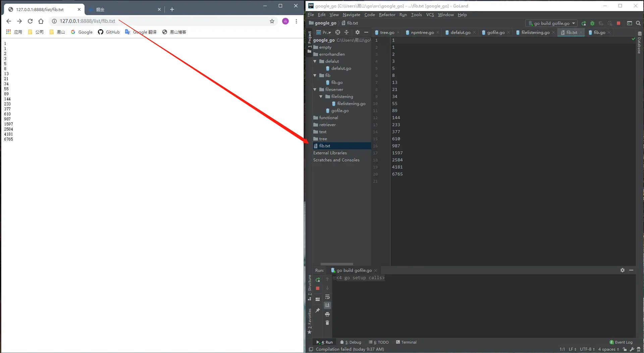Collapse the fib folder in project tree

(x=315, y=75)
